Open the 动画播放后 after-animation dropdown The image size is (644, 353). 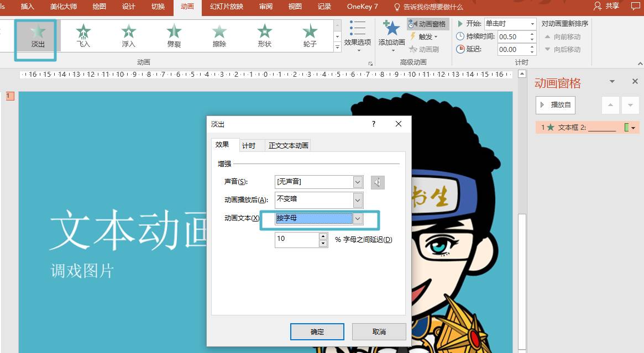click(x=358, y=200)
